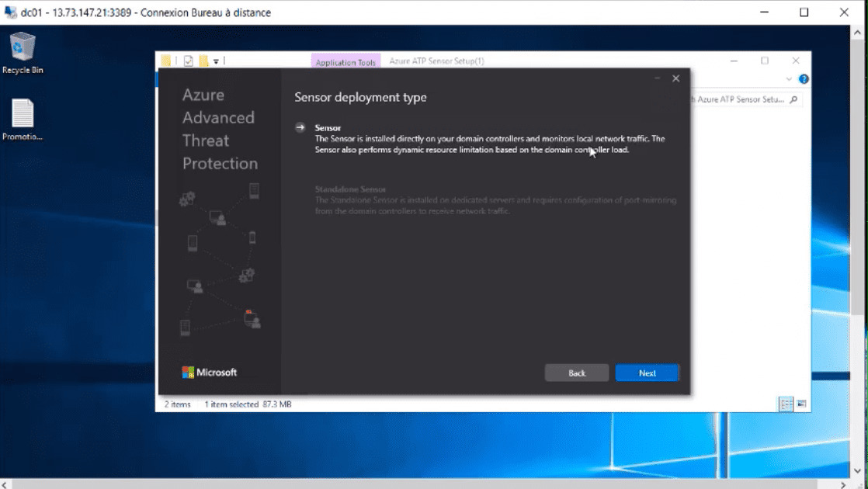868x489 pixels.
Task: Minimize the File Explorer window
Action: (x=734, y=61)
